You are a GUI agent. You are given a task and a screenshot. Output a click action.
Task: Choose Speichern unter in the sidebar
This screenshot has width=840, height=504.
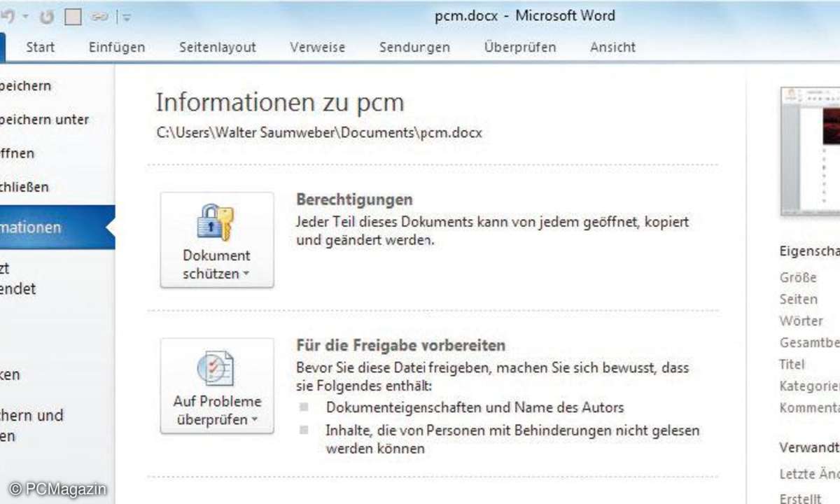pyautogui.click(x=44, y=120)
